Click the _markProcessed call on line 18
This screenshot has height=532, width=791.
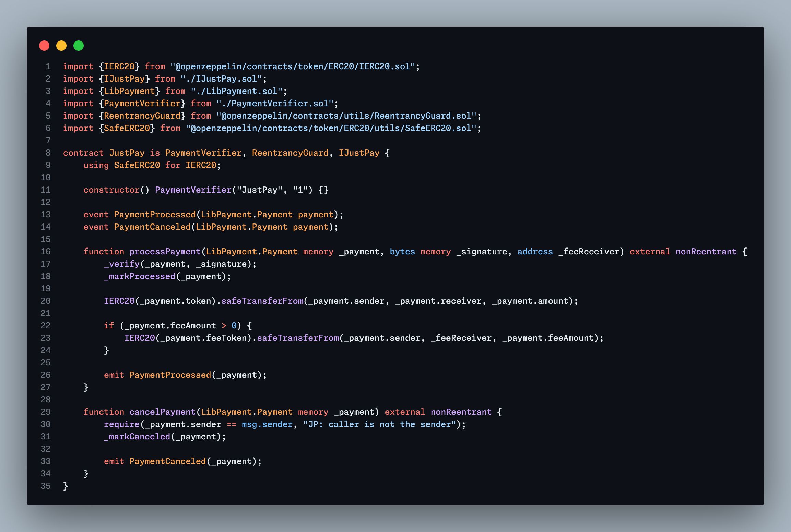[140, 276]
